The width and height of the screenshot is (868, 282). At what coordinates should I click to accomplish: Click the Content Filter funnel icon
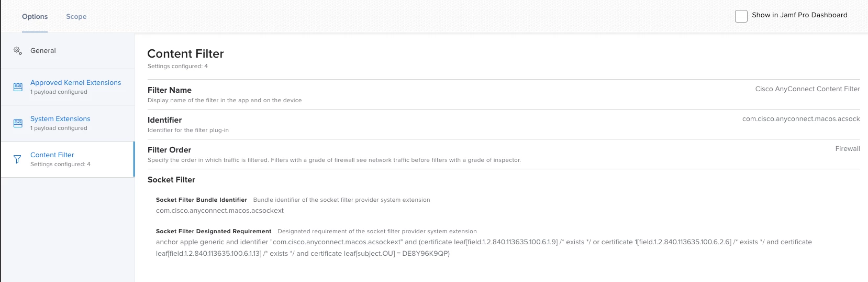17,159
